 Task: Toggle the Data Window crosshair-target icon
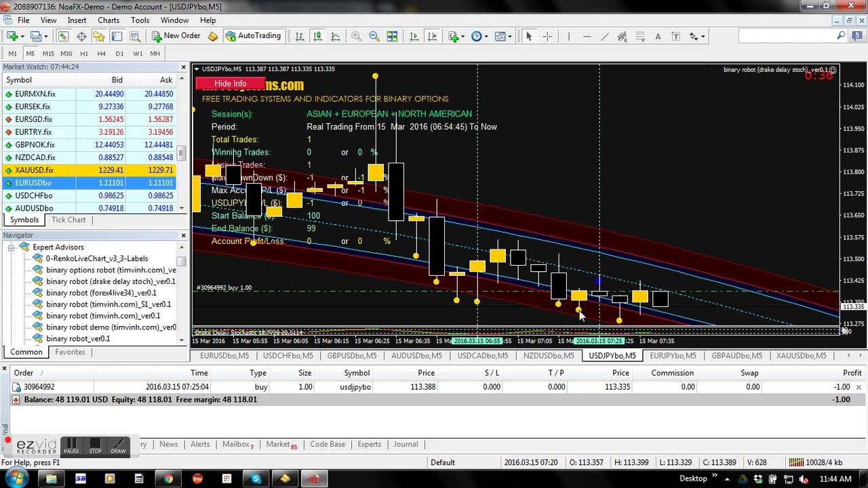coord(81,36)
